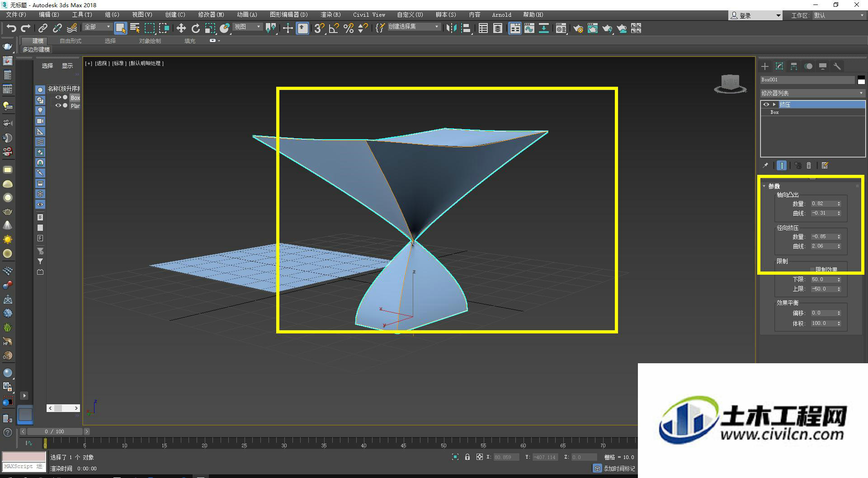Open the 登录 sign-in dropdown
The height and width of the screenshot is (478, 868).
coord(755,15)
